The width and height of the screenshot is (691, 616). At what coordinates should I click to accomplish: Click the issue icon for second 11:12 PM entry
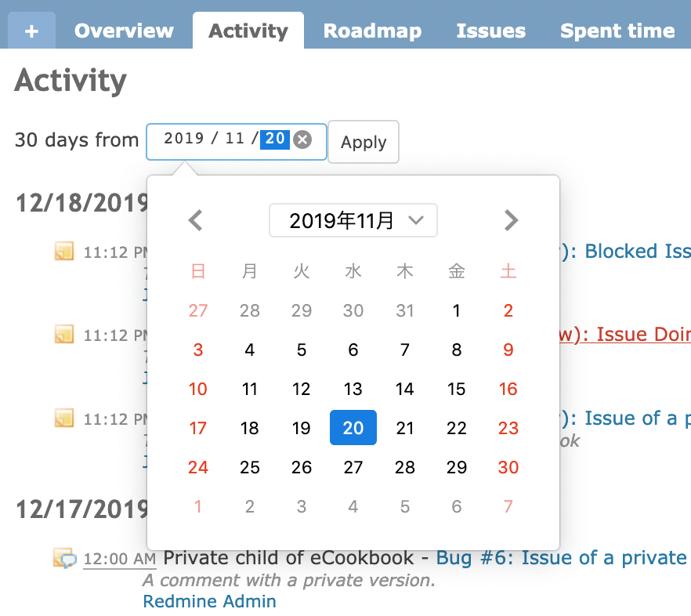tap(64, 334)
